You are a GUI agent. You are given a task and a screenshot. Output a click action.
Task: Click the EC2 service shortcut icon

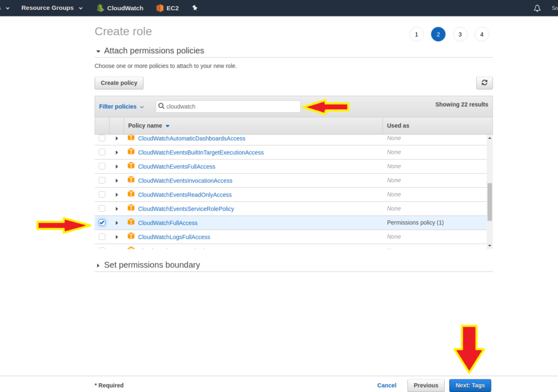(160, 8)
